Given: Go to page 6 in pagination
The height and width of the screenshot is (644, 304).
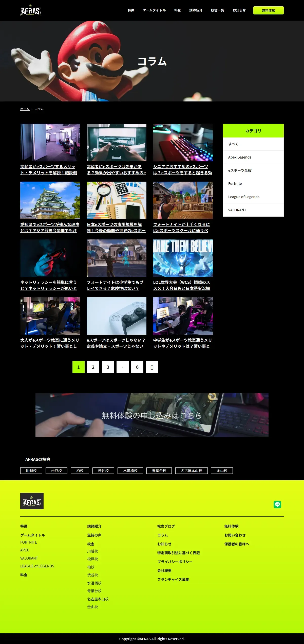Looking at the screenshot, I should pyautogui.click(x=137, y=367).
